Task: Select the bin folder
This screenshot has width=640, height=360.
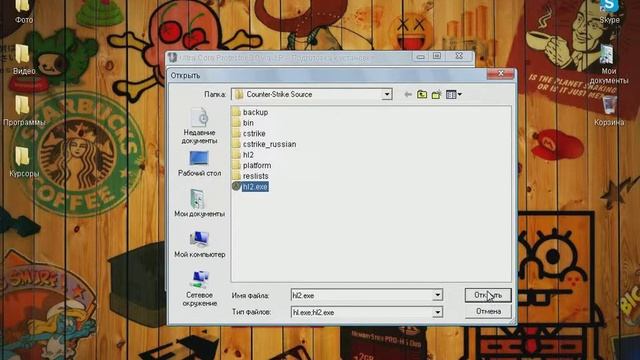Action: click(243, 123)
